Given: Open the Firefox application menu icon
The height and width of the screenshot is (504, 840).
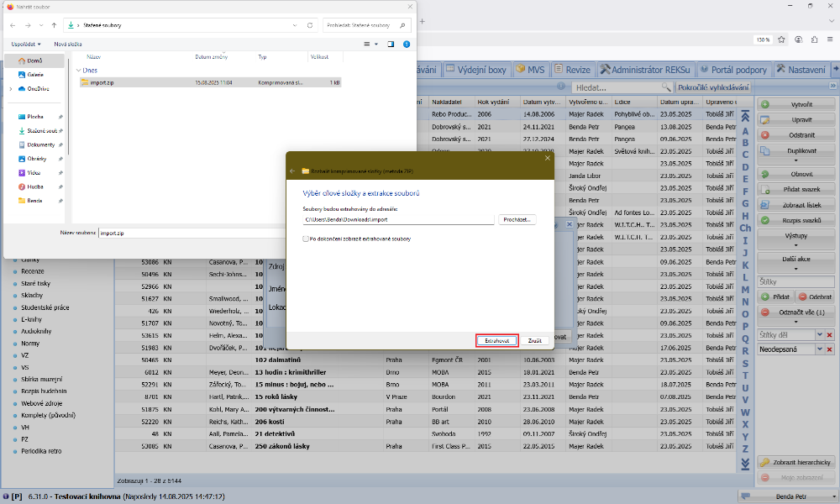Looking at the screenshot, I should 829,39.
